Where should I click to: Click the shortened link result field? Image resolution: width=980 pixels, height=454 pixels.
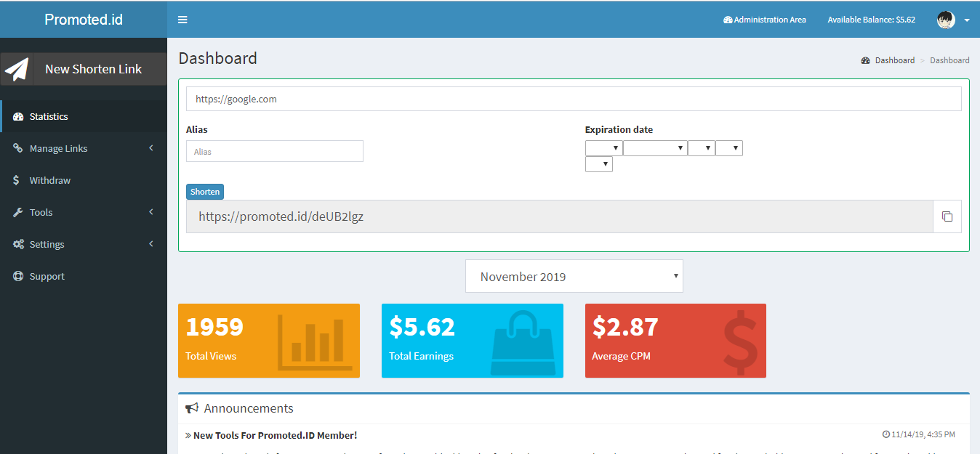tap(560, 216)
